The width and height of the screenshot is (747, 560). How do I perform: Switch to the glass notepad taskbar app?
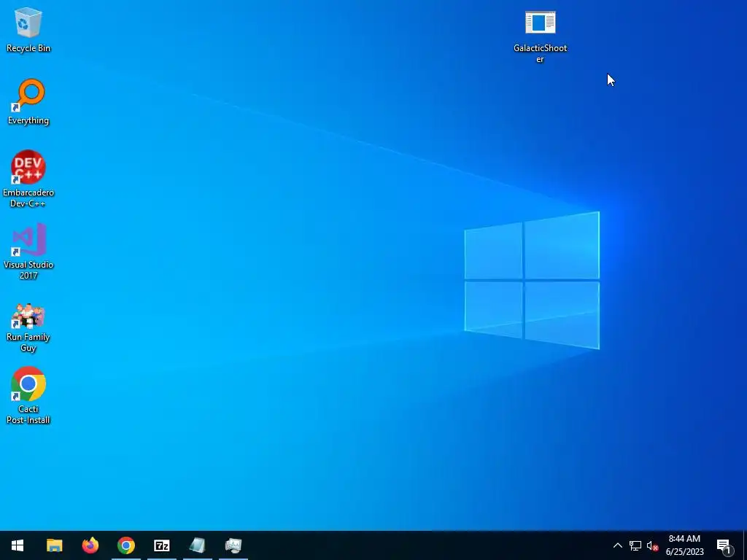(x=197, y=545)
